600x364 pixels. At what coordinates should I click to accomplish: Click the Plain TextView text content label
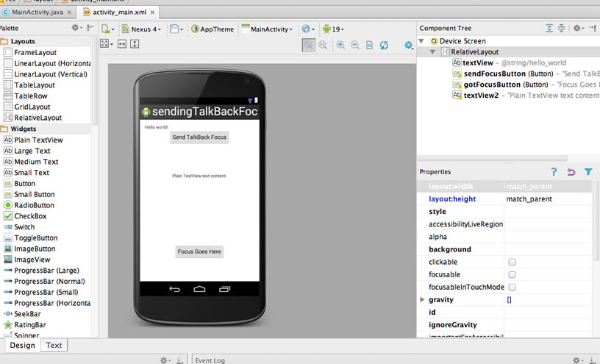pyautogui.click(x=199, y=176)
